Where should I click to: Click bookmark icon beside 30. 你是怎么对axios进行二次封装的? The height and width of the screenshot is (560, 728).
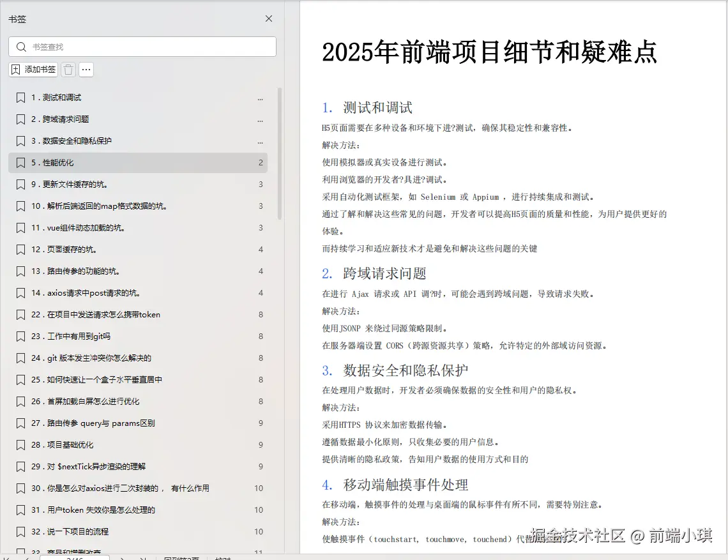tap(20, 488)
